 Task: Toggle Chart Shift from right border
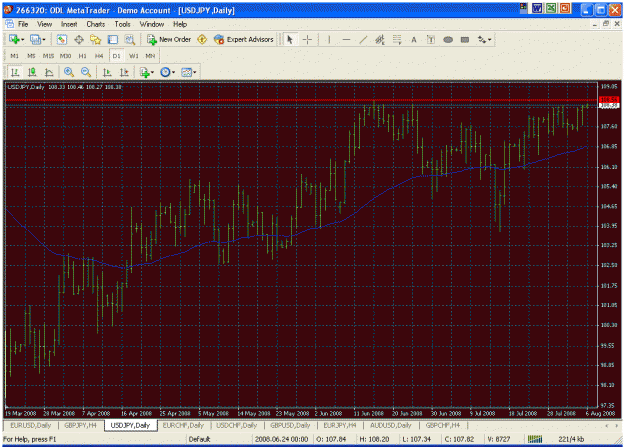tap(124, 72)
